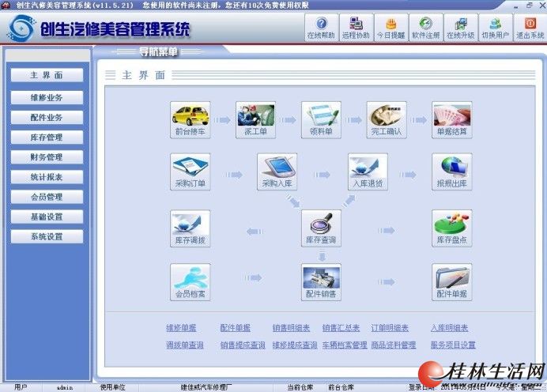This screenshot has height=392, width=547.
Task: Open 今日提醒 reminders icon
Action: 391,28
